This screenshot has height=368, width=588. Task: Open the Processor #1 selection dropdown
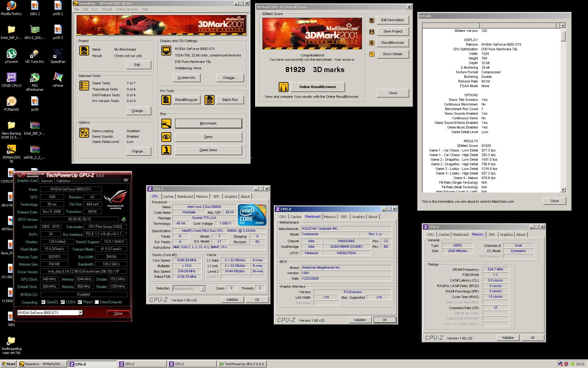202,289
